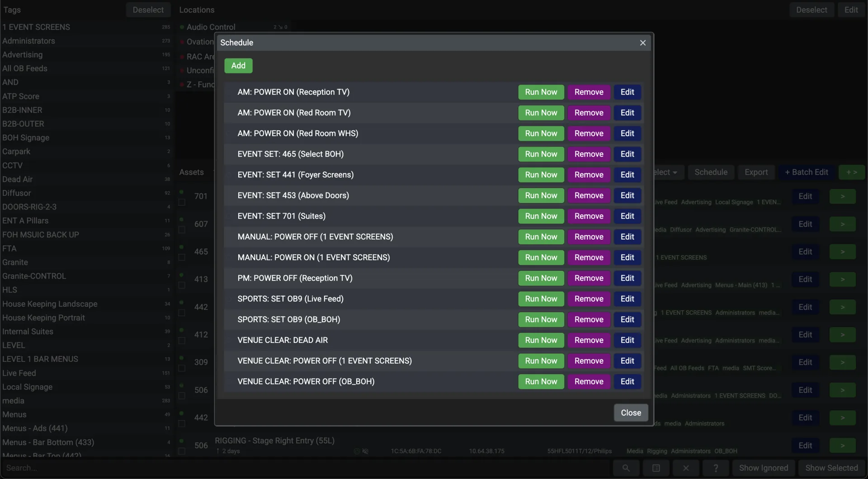Select the Advertising tag

(x=86, y=55)
